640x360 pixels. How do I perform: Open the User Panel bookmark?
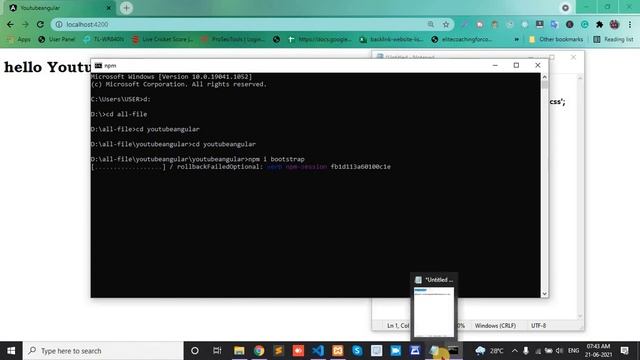(56, 39)
